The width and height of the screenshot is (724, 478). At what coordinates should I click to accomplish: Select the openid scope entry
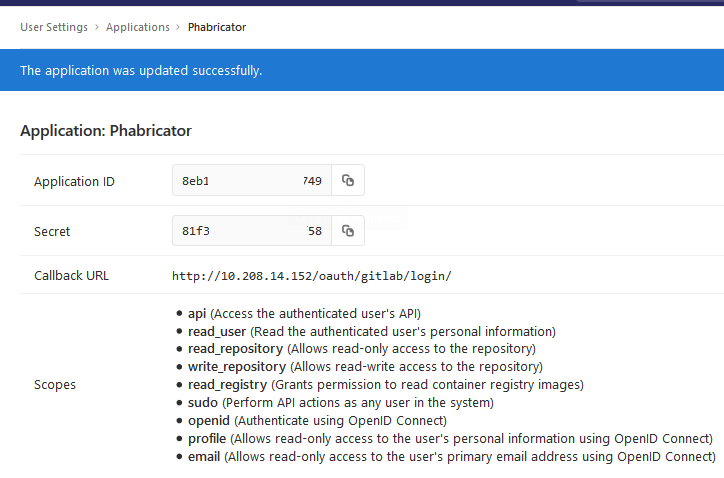pos(317,421)
